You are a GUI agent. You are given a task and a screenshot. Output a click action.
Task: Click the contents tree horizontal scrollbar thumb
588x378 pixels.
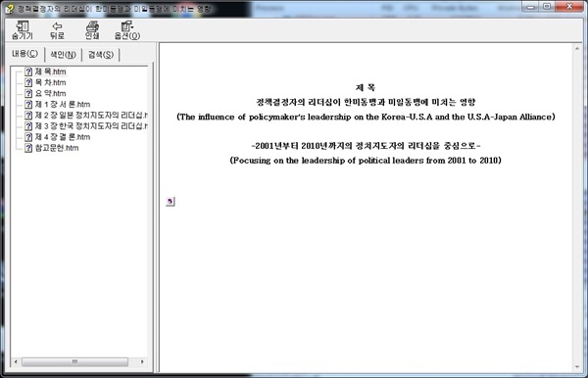pos(74,361)
